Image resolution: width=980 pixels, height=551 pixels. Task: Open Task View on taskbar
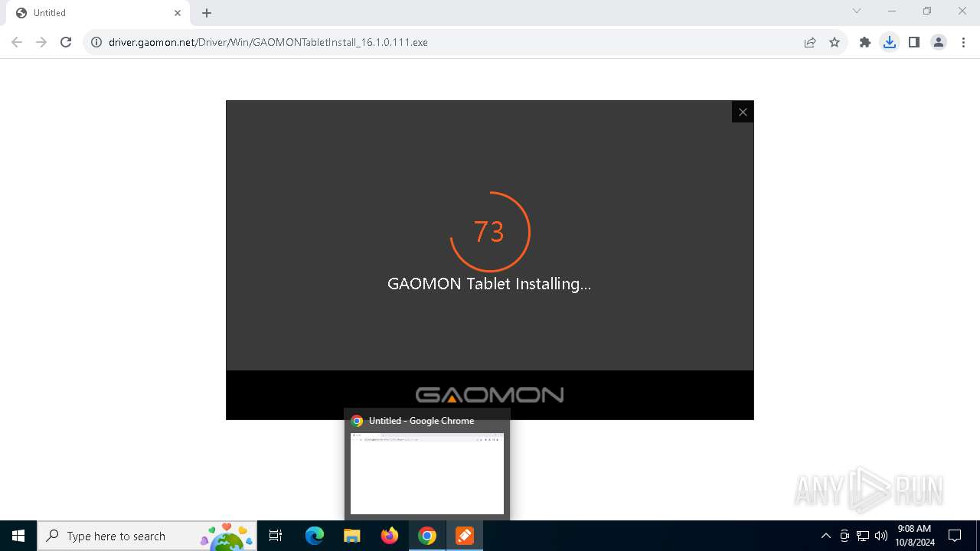[x=276, y=536]
